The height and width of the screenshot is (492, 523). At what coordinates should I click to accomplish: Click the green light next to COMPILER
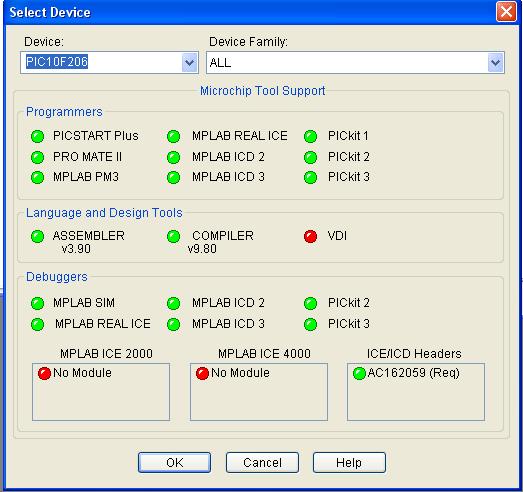point(173,236)
